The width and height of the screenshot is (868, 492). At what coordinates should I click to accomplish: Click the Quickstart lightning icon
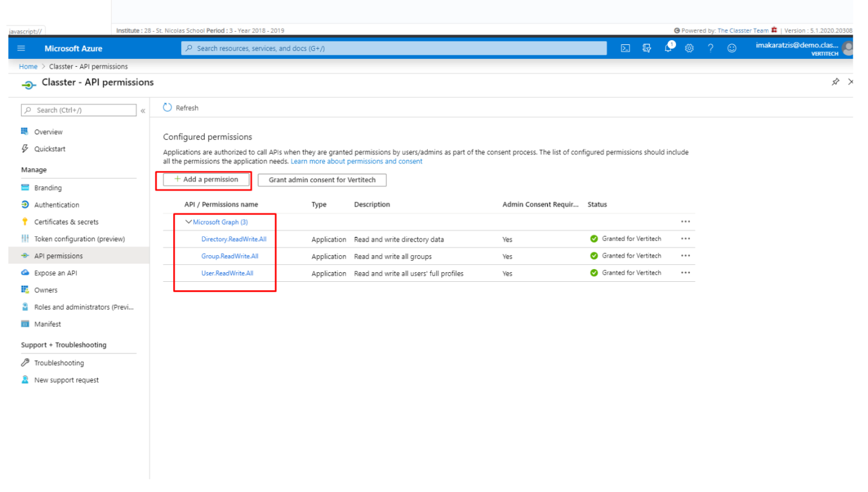(x=25, y=148)
